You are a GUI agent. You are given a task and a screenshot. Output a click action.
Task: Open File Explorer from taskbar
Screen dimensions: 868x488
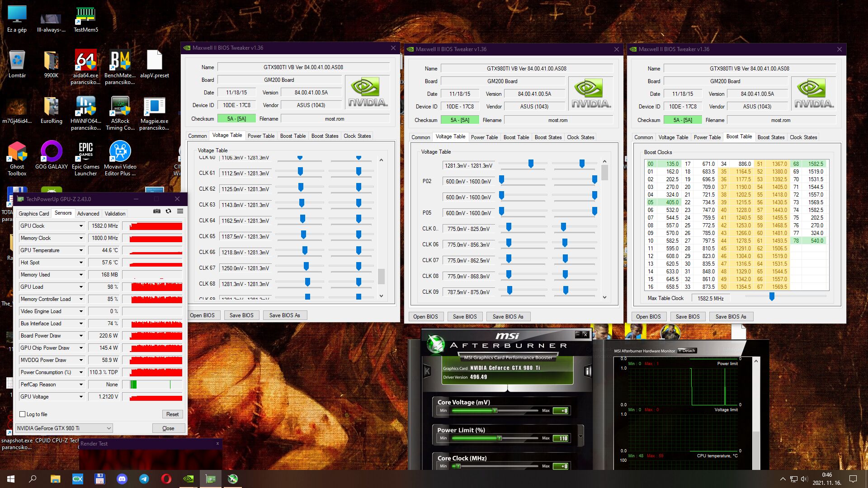55,479
